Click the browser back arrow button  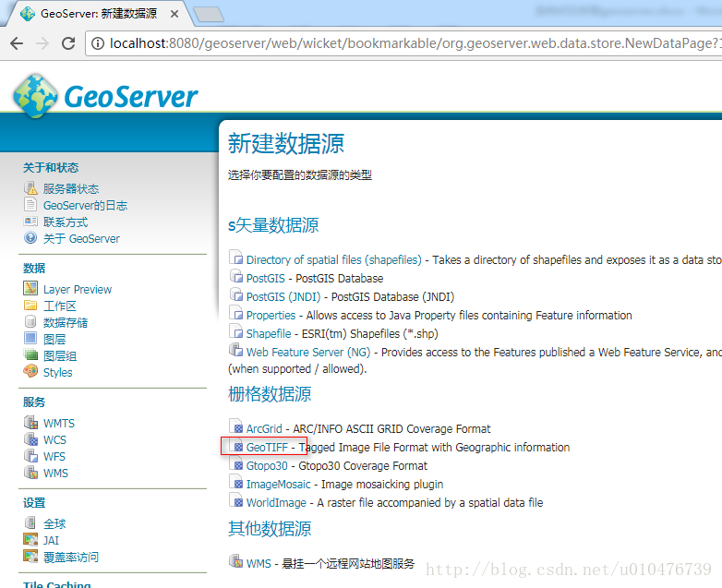pyautogui.click(x=17, y=43)
